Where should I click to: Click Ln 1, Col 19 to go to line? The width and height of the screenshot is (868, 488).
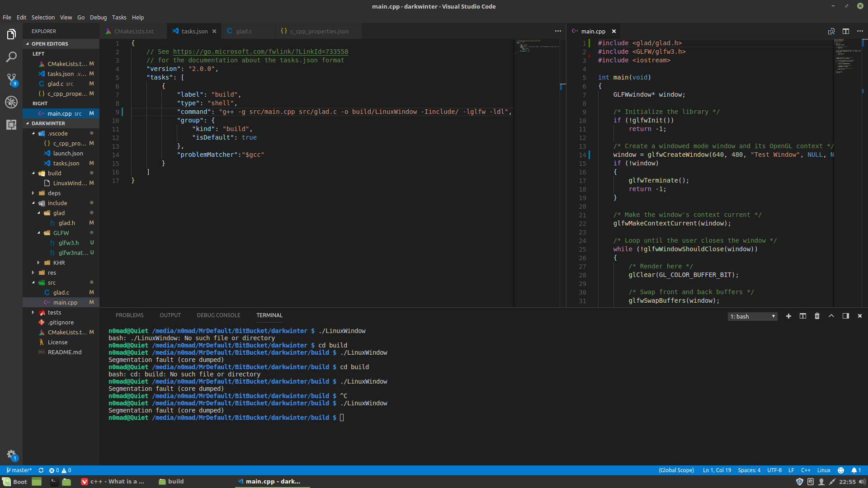pos(717,470)
